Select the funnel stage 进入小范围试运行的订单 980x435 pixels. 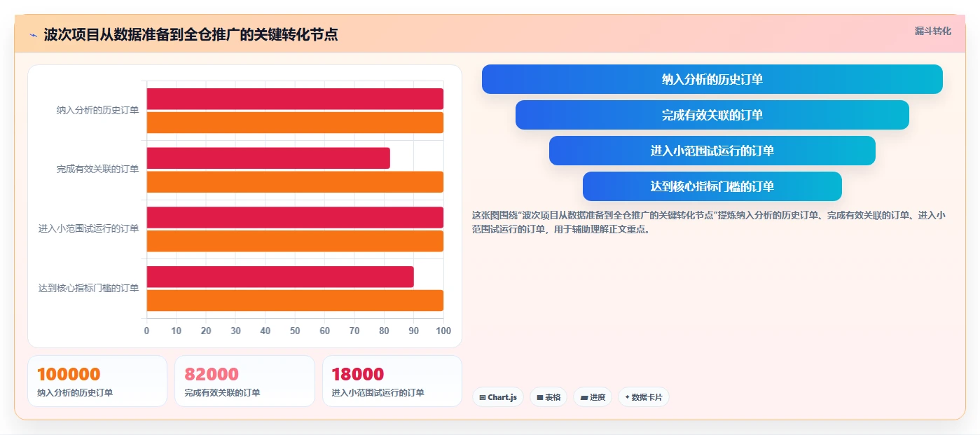712,151
